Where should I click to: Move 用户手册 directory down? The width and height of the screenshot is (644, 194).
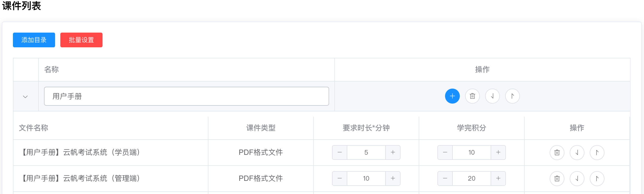tap(492, 96)
